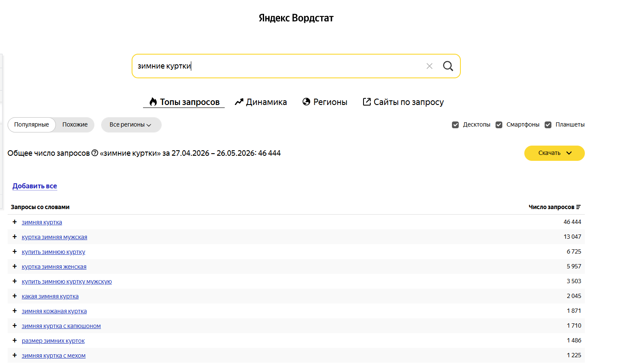Add 'куртка зимняя мужская' using its plus icon
The width and height of the screenshot is (617, 364).
click(14, 237)
